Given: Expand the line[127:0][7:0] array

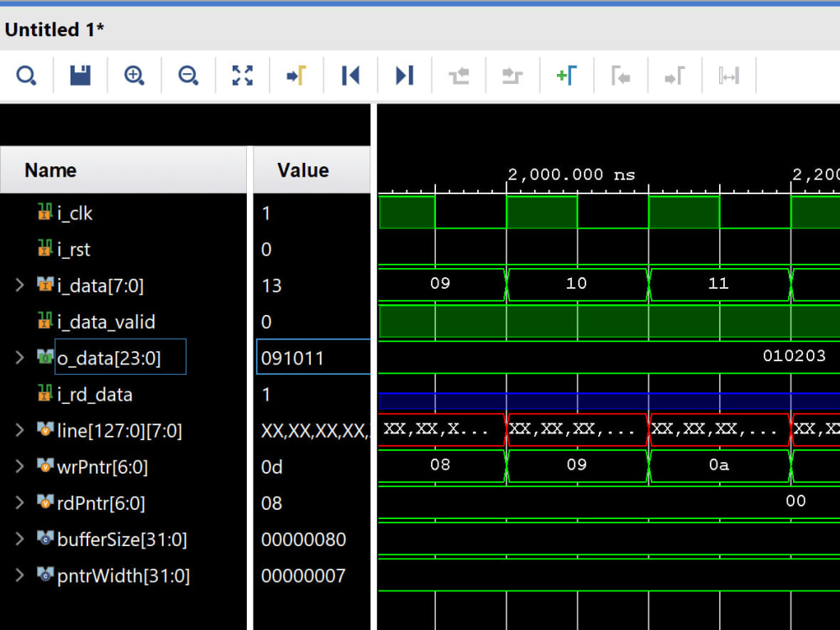Looking at the screenshot, I should tap(20, 430).
